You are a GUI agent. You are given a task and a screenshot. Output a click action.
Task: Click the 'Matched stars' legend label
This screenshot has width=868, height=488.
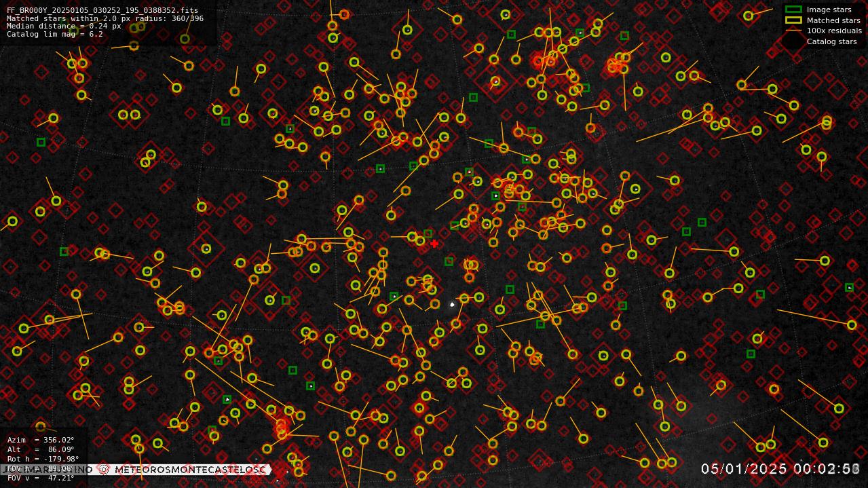(x=833, y=20)
